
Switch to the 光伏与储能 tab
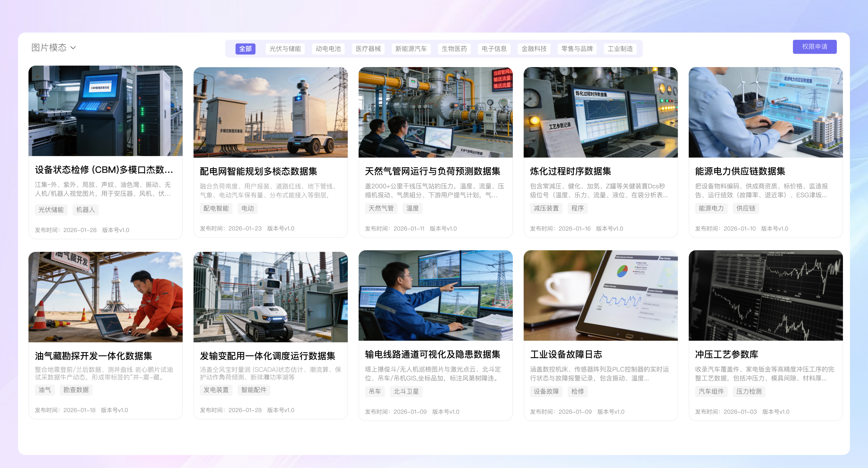tap(285, 49)
